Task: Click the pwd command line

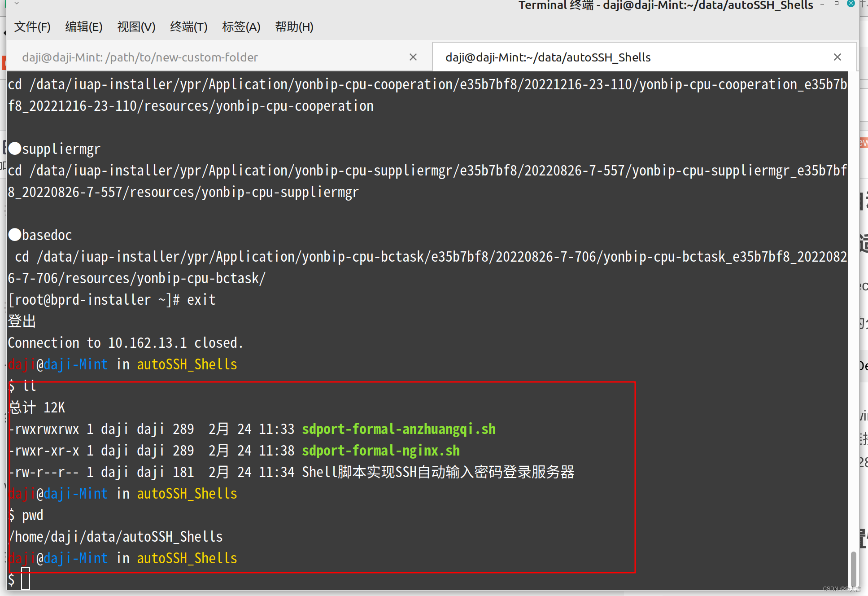Action: tap(26, 515)
